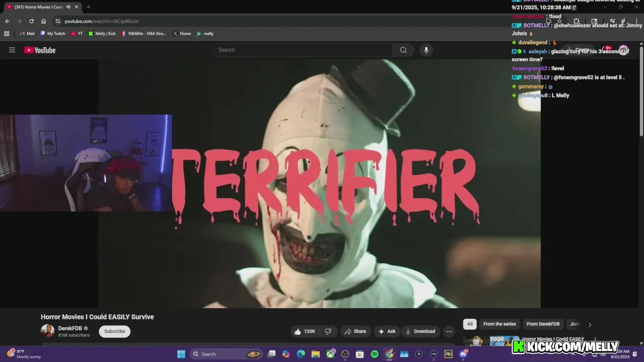Image resolution: width=644 pixels, height=362 pixels.
Task: Open the YouTube hamburger guide menu
Action: point(12,50)
